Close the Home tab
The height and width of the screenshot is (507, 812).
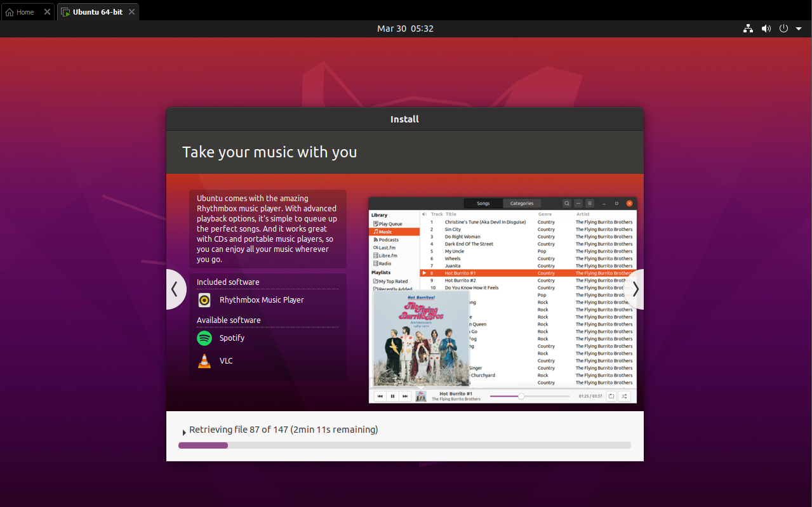[47, 12]
